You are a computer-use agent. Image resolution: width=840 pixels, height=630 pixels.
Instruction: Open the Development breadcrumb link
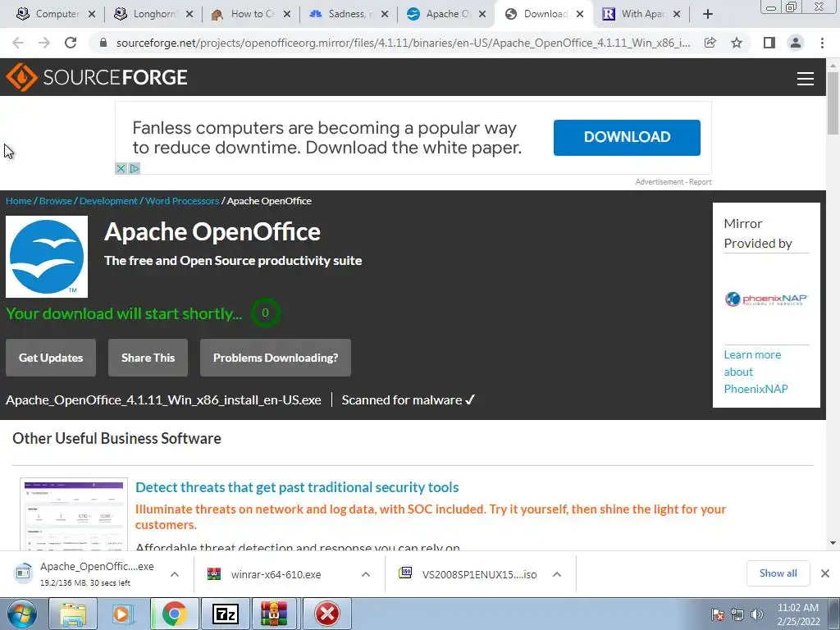108,201
